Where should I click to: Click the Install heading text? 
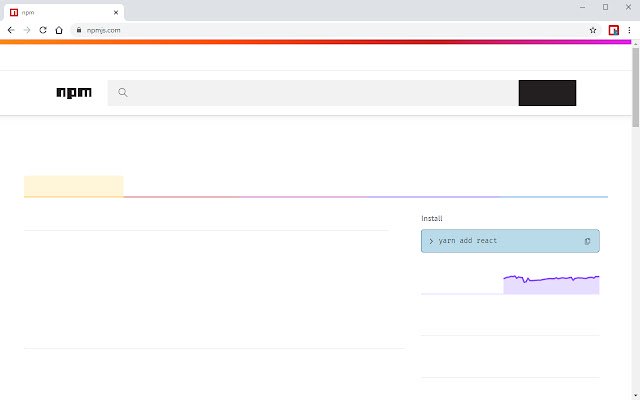click(x=432, y=218)
